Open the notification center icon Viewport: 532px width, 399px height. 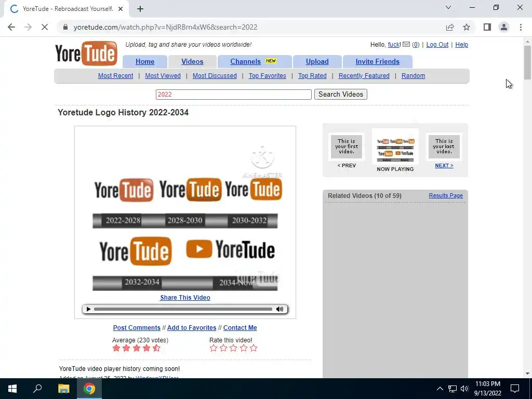515,389
